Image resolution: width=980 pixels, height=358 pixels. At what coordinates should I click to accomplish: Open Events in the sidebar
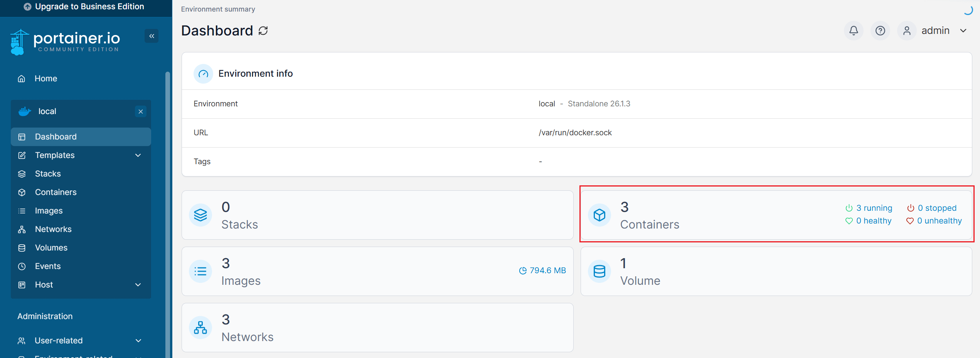47,266
